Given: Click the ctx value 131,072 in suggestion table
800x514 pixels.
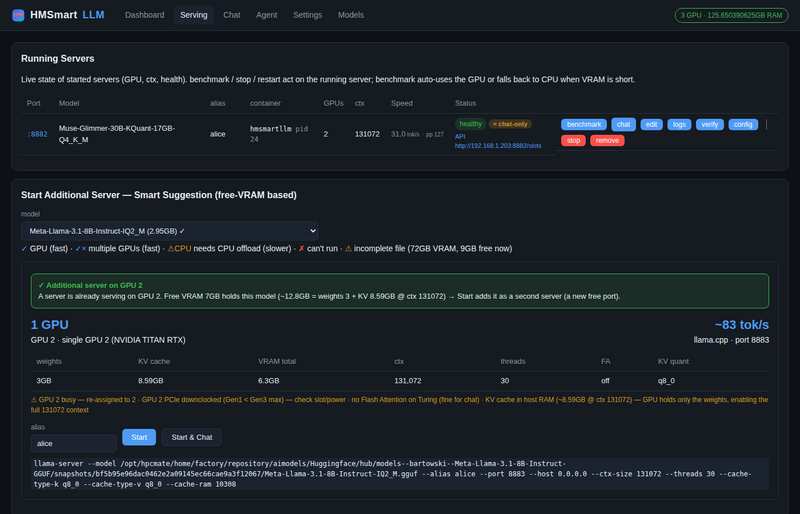Looking at the screenshot, I should [408, 381].
